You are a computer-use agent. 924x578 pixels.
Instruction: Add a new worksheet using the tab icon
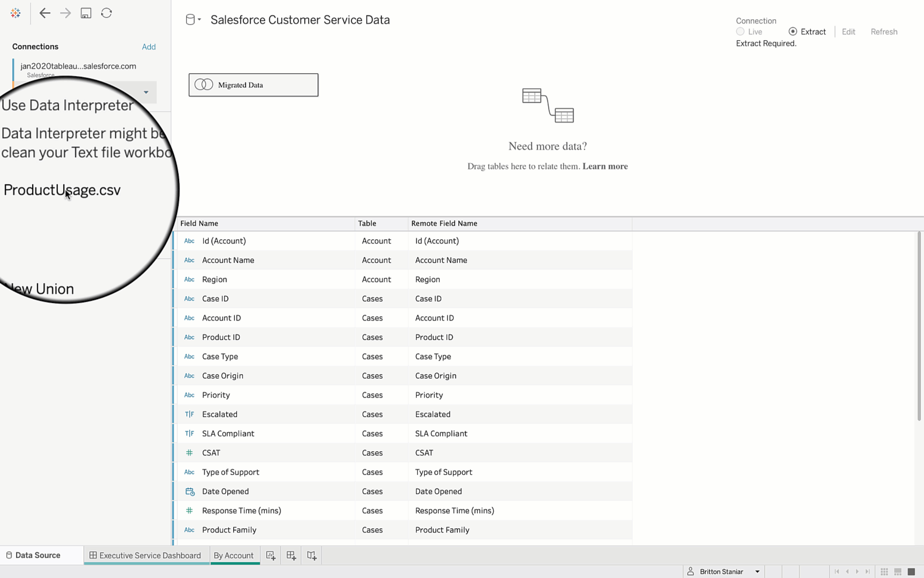[x=271, y=556]
